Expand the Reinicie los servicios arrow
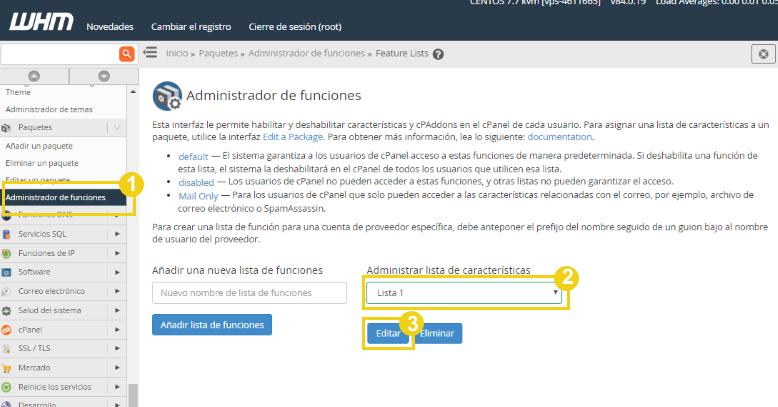The width and height of the screenshot is (778, 407). [117, 387]
